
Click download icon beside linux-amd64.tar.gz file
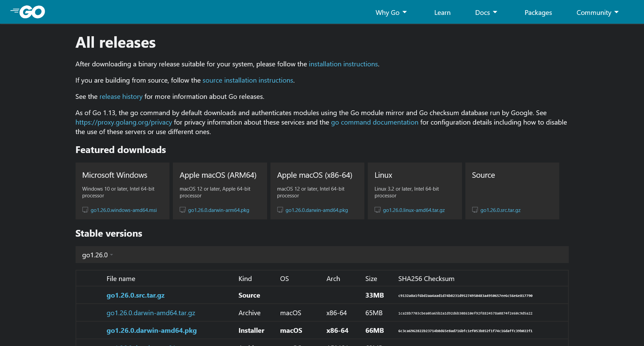tap(378, 210)
